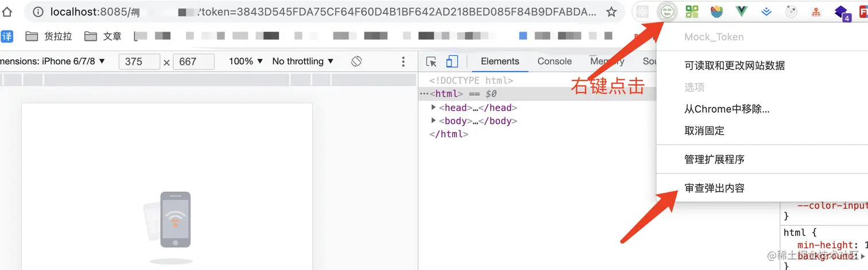
Task: Toggle the device toolbar icon
Action: coord(452,61)
